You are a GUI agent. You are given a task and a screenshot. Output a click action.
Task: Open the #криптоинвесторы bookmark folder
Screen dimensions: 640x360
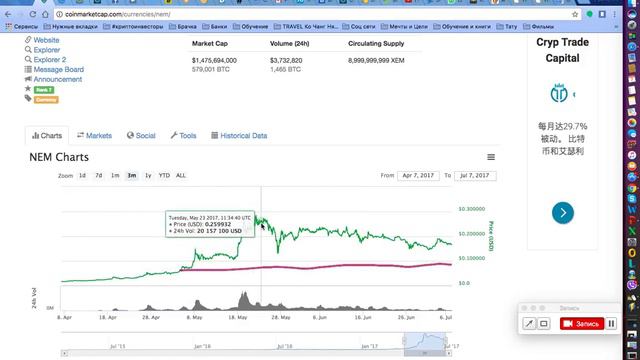[x=133, y=27]
